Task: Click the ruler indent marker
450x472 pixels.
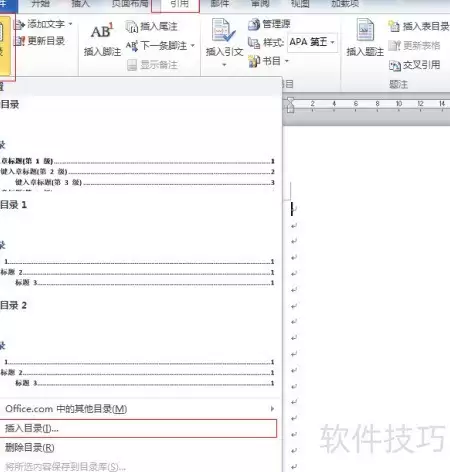Action: pyautogui.click(x=290, y=105)
